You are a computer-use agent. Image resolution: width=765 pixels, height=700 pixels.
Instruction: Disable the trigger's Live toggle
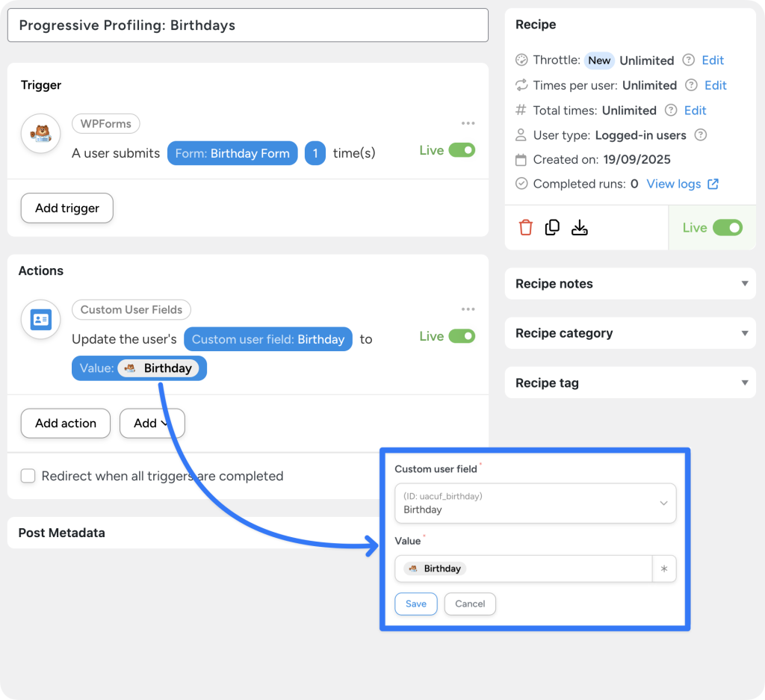(x=463, y=149)
